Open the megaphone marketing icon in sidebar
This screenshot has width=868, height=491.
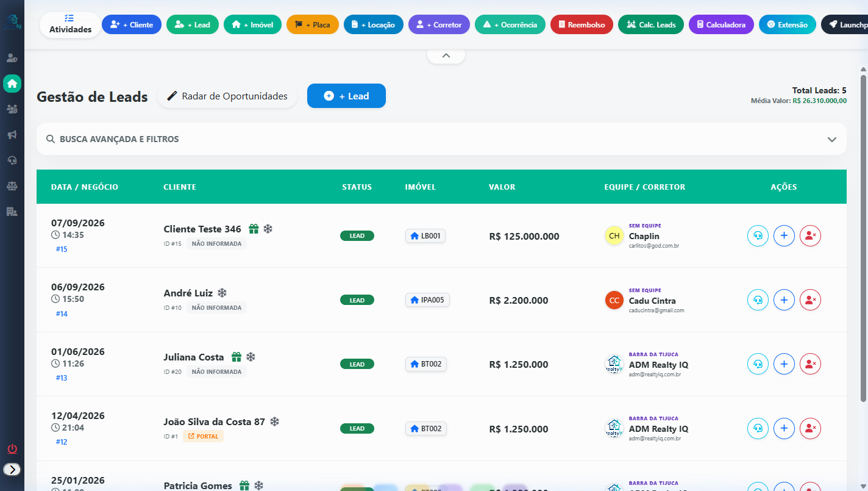[x=12, y=135]
